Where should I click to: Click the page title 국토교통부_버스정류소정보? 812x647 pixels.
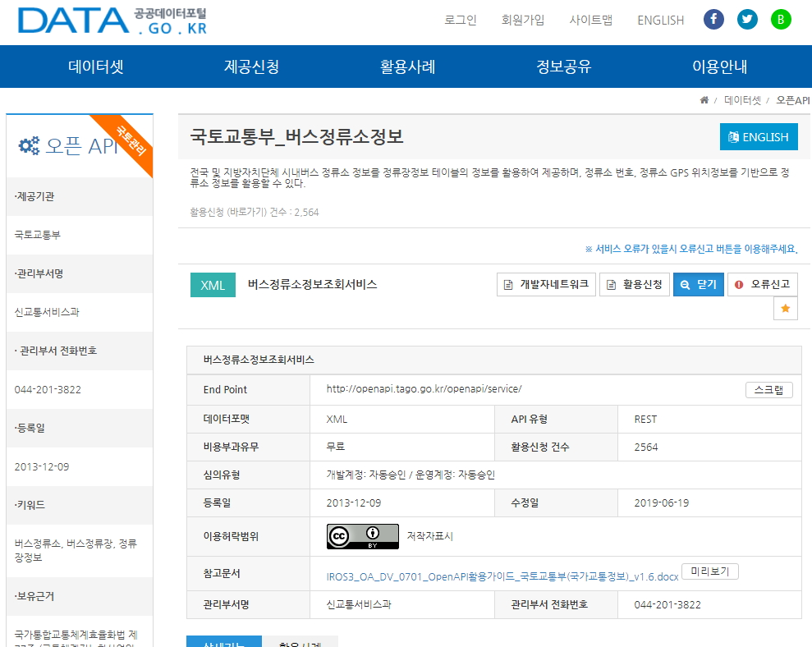coord(296,137)
